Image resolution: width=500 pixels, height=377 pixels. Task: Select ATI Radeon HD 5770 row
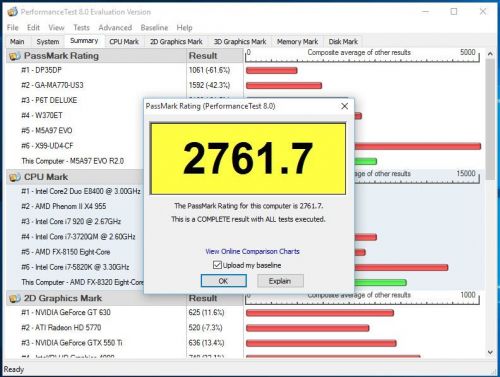(x=61, y=328)
